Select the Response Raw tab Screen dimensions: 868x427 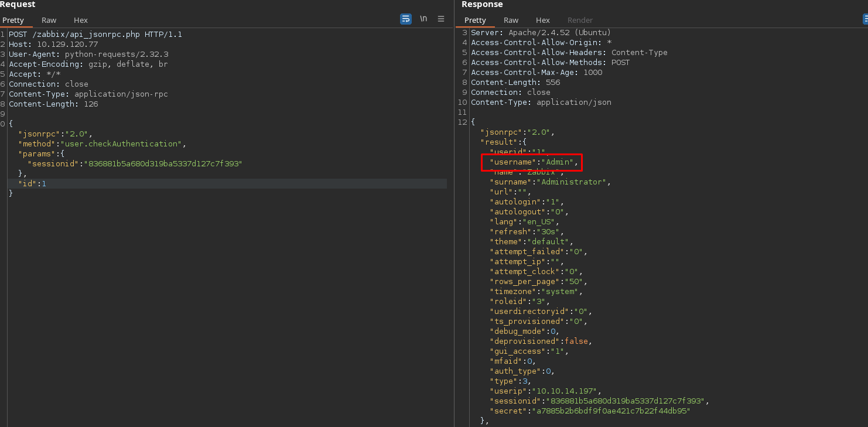tap(511, 20)
